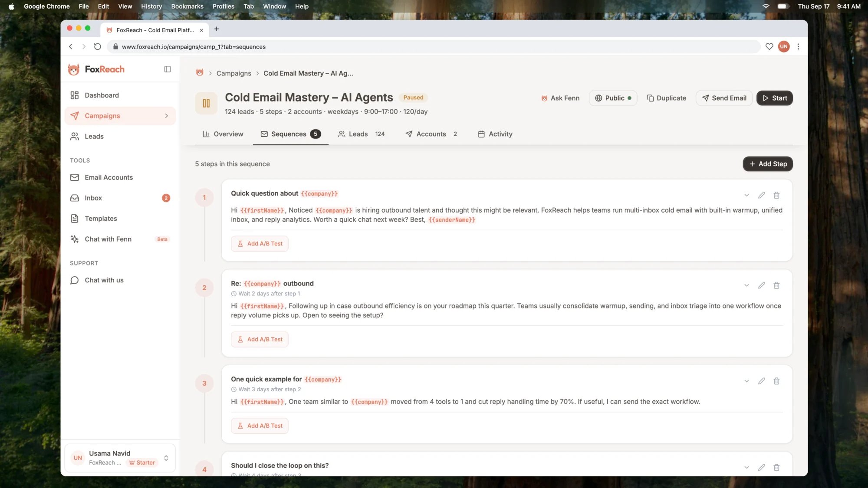
Task: Go back to the previous page
Action: [71, 46]
